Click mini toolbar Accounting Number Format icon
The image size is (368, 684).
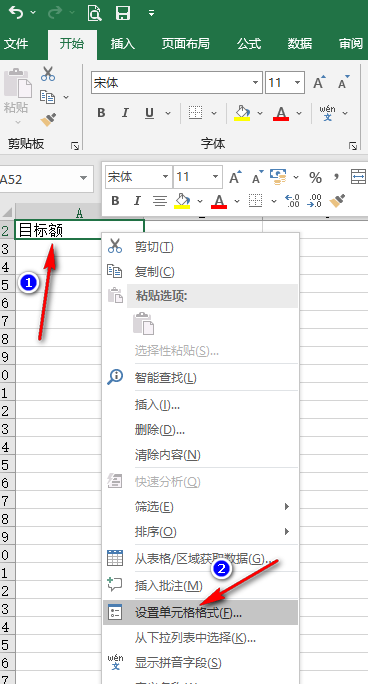(278, 177)
